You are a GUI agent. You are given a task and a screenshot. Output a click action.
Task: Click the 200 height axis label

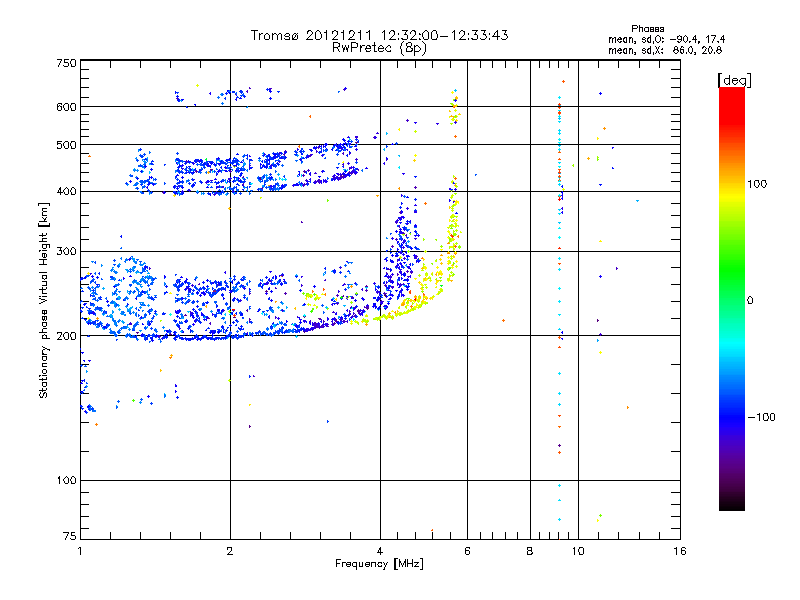pyautogui.click(x=66, y=336)
